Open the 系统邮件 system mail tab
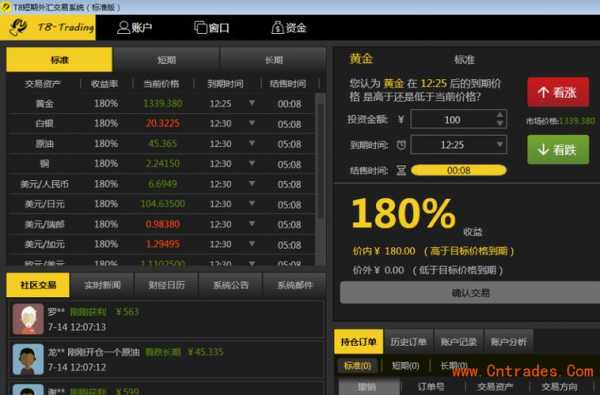This screenshot has height=395, width=600. pyautogui.click(x=295, y=285)
